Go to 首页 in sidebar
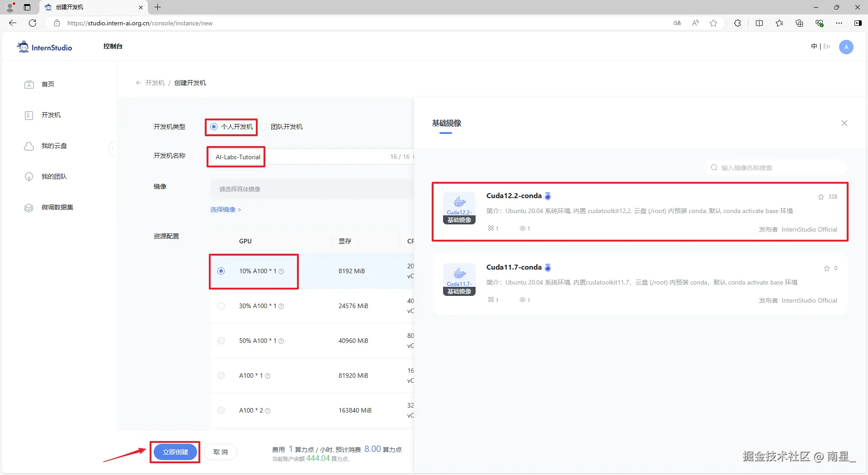 48,84
